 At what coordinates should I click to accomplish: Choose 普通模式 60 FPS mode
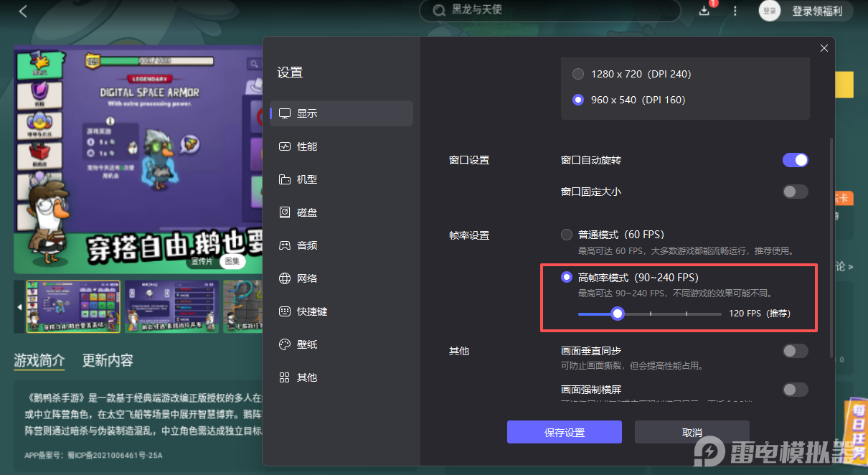pos(565,235)
